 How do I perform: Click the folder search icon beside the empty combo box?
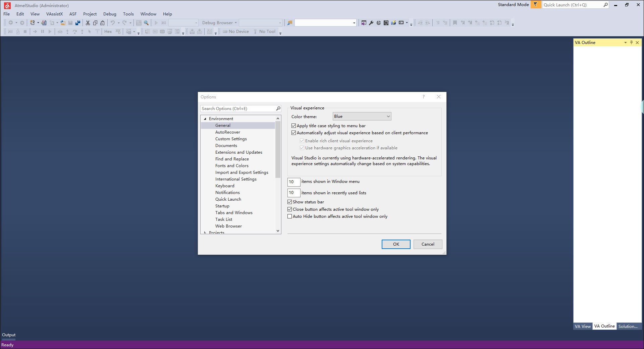pos(290,23)
